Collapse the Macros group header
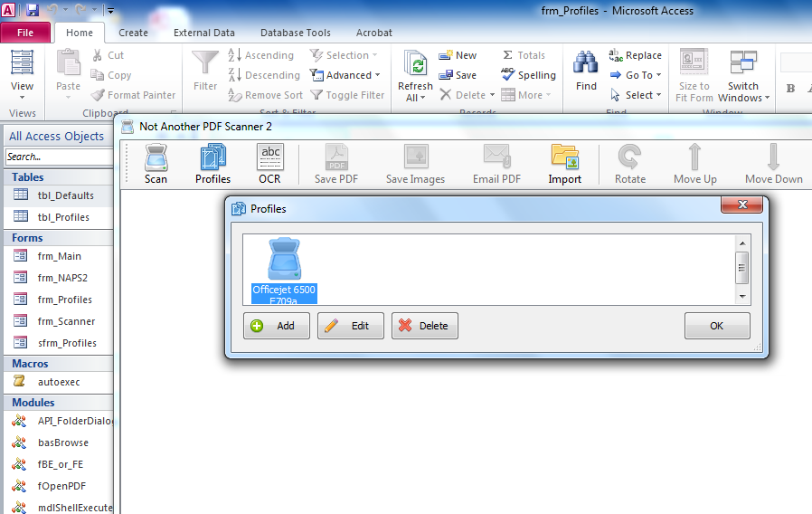The height and width of the screenshot is (514, 812). click(59, 364)
